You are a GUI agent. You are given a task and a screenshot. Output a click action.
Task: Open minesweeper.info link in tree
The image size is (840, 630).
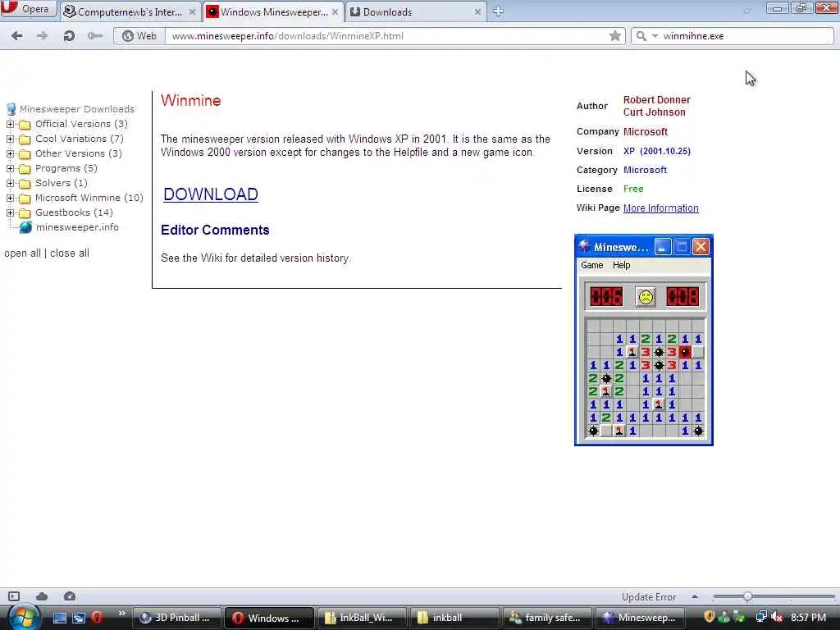(x=77, y=227)
